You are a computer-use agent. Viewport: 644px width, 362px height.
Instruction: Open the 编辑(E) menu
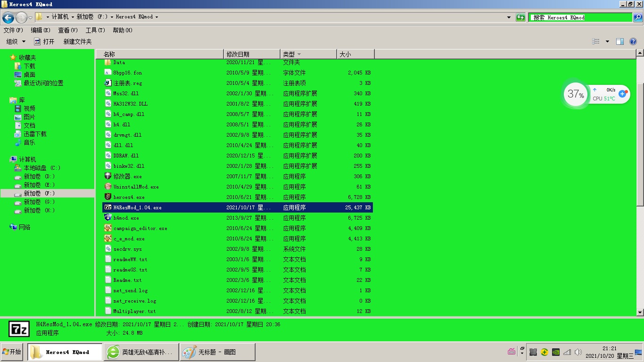tap(41, 30)
